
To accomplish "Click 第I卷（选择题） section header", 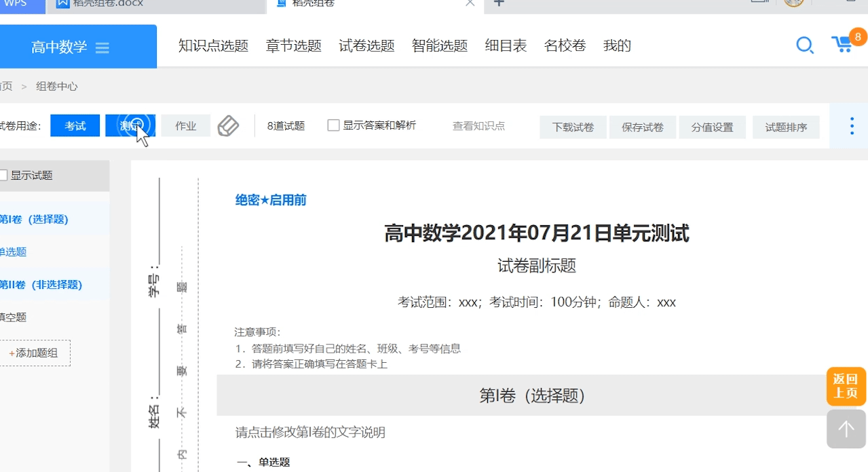I will [x=532, y=395].
